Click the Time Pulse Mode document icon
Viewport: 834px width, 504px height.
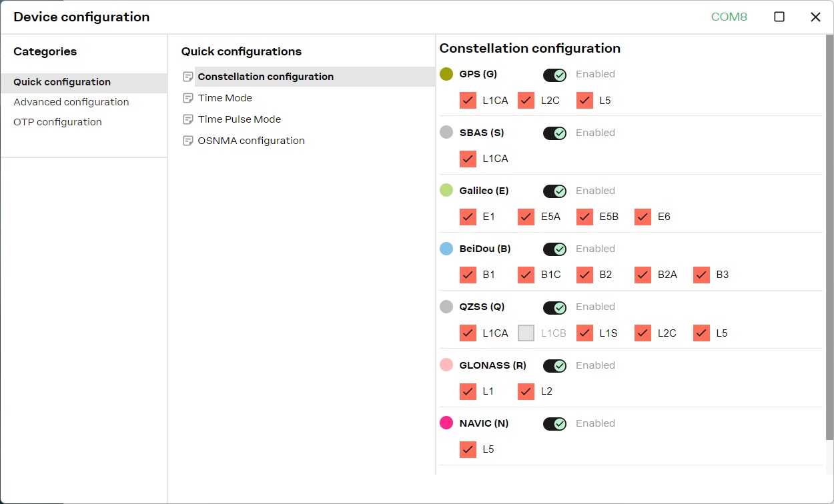[188, 119]
